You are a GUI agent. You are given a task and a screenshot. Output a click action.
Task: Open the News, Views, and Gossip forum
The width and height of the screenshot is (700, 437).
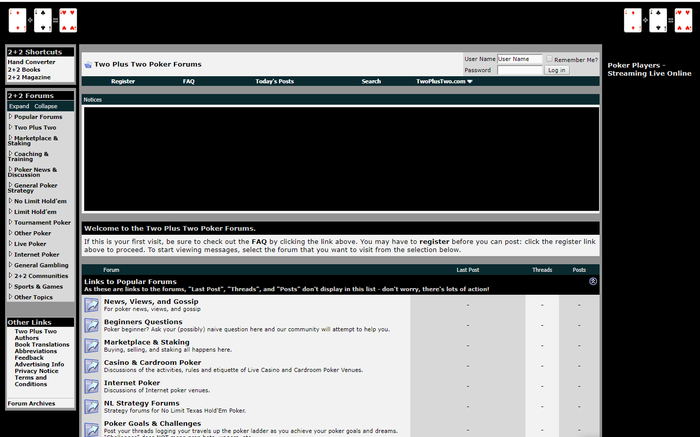(151, 302)
